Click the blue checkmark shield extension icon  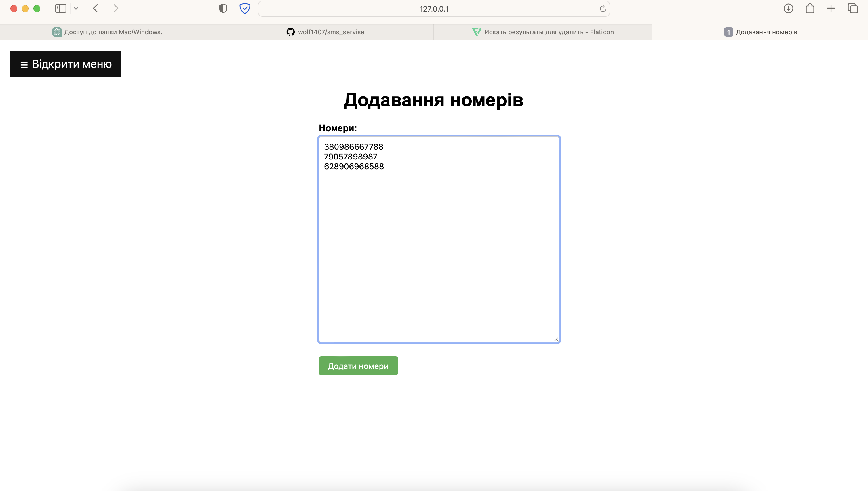pos(244,8)
